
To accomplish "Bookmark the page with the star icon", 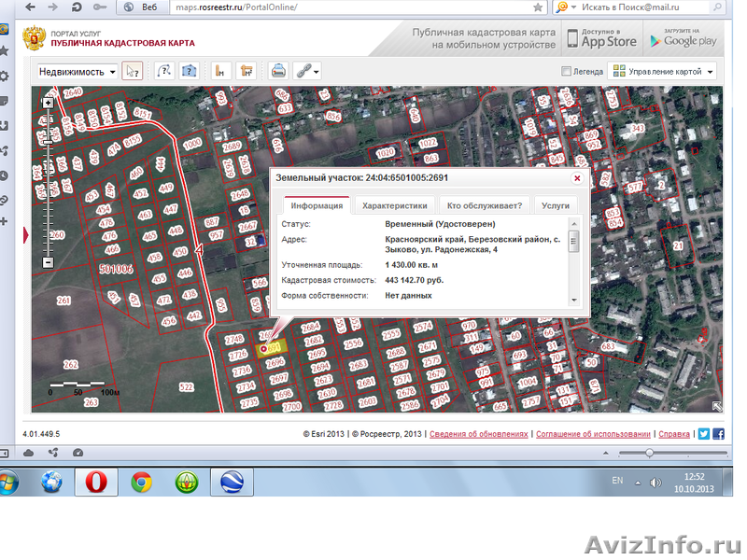I will 538,7.
